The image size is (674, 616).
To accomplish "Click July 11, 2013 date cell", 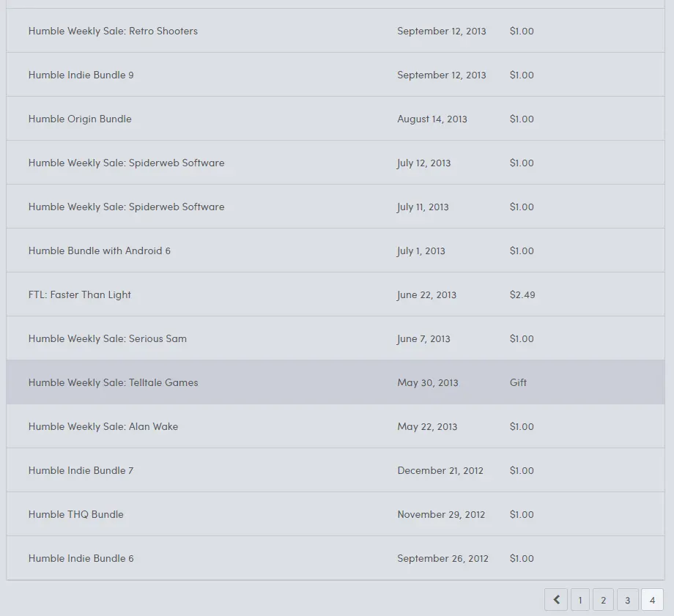I will (423, 207).
